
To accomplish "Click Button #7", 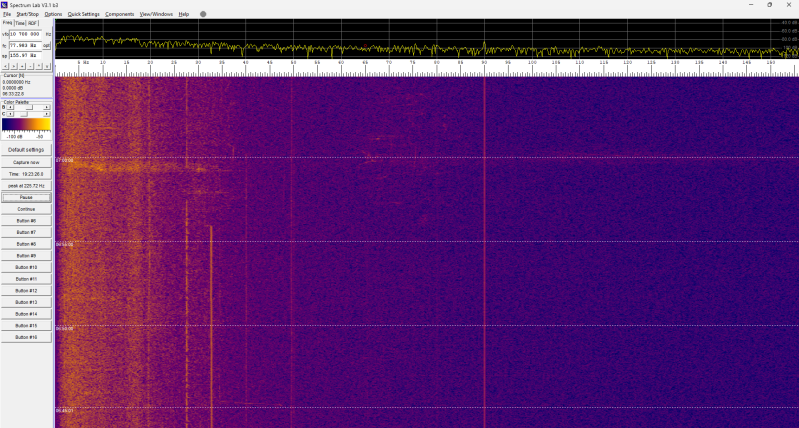I will (x=26, y=232).
